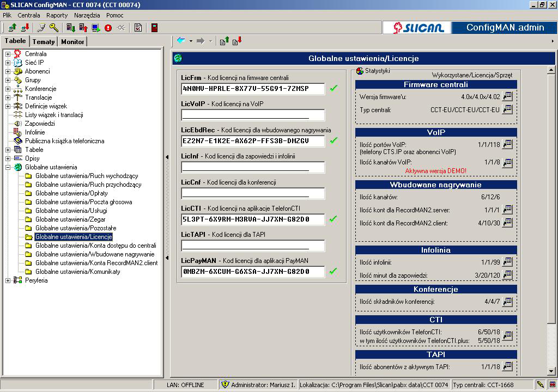Click the LicTAPI license code field
This screenshot has width=558, height=392.
coord(253,246)
